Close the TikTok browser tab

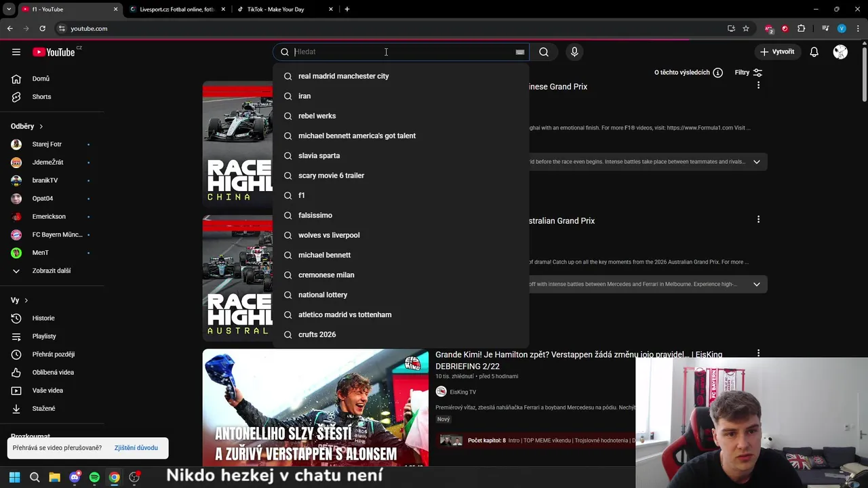pyautogui.click(x=331, y=9)
